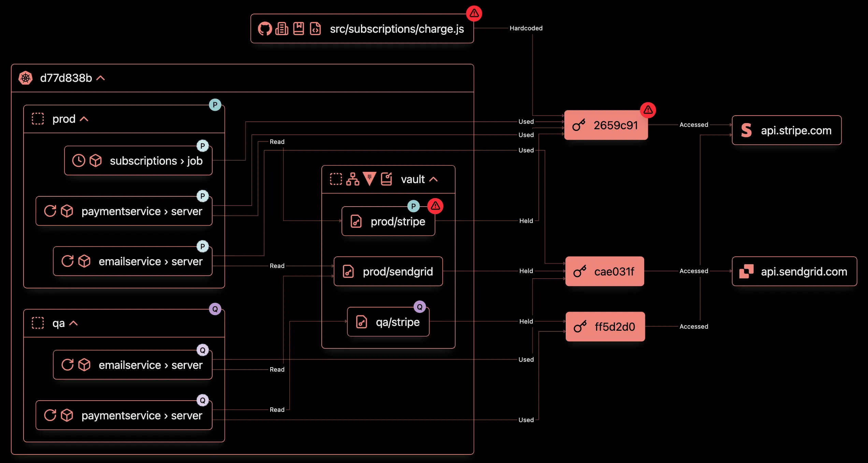Viewport: 868px width, 463px height.
Task: Click the rollout icon on prod paymentservice server
Action: point(50,211)
